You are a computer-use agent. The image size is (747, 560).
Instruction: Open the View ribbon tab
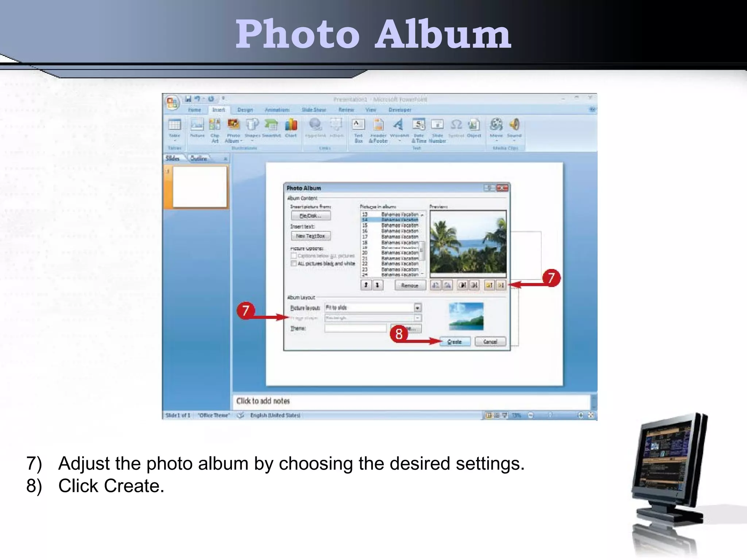tap(371, 110)
